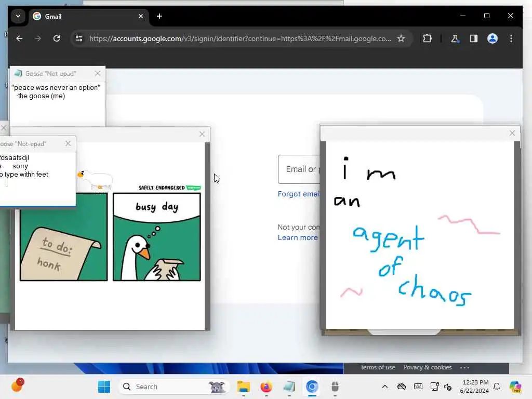Open the Not-epad app icon on taskbar
Viewport: 532px width, 399px height.
pos(289,387)
